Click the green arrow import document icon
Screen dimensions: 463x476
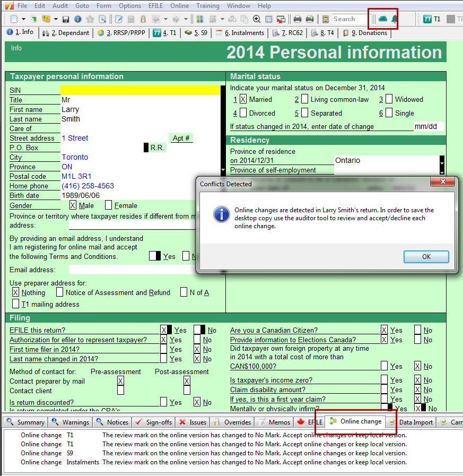click(33, 19)
